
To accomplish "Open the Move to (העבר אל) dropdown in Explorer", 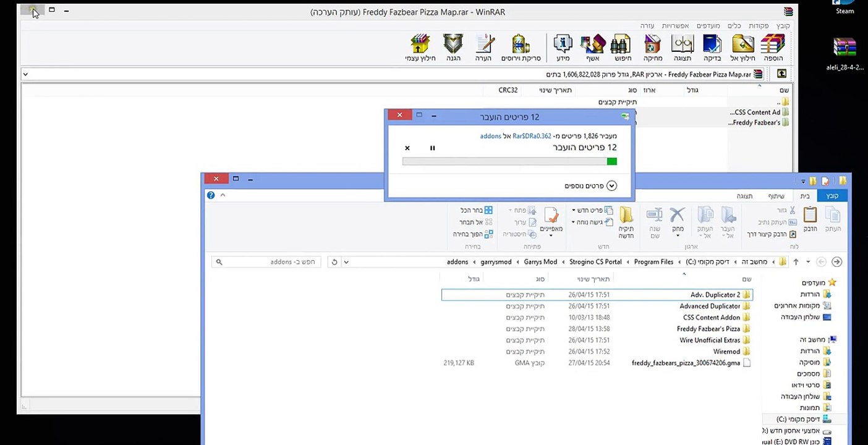I will click(728, 223).
